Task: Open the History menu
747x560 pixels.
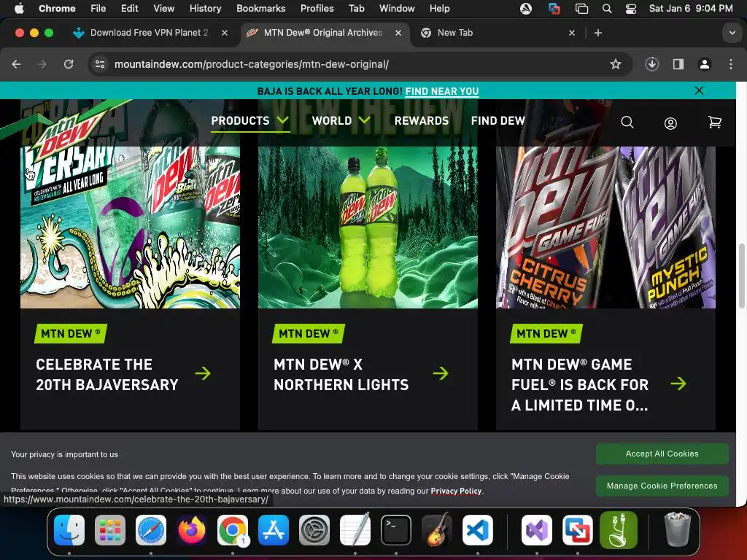Action: [205, 8]
